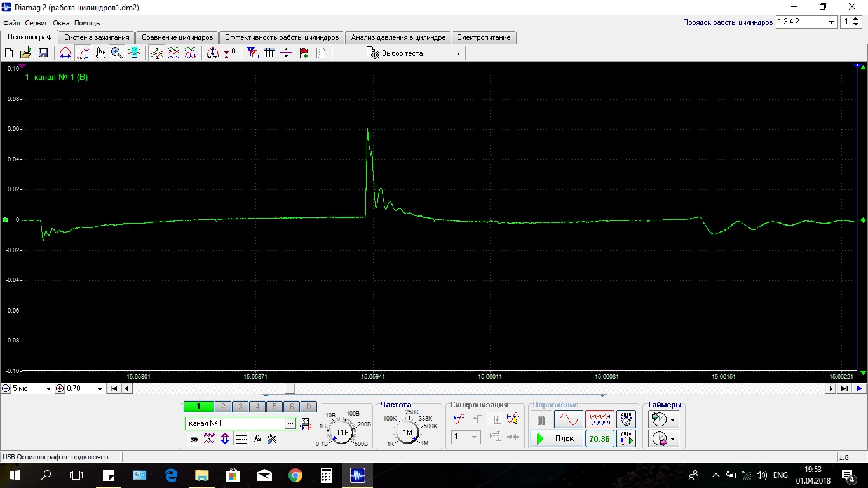
Task: Click the purple divide markers icon
Action: 286,53
